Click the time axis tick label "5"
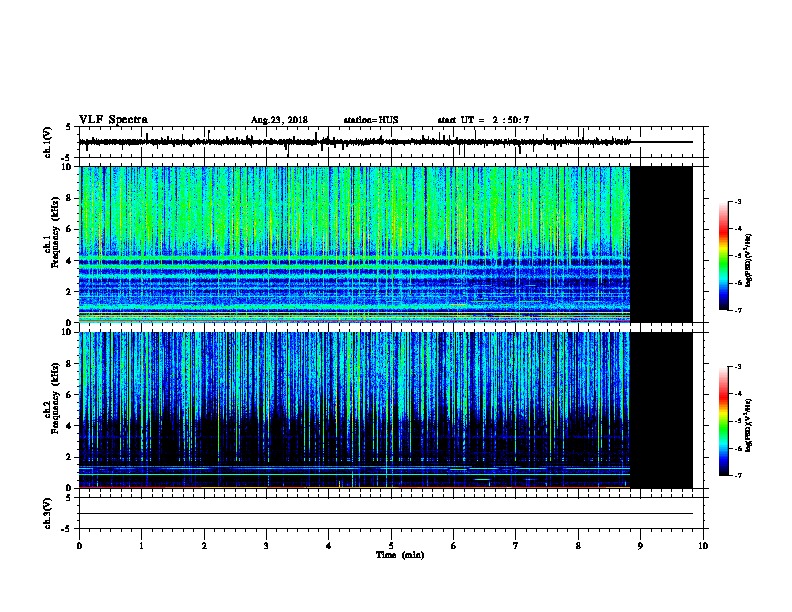Viewport: 792px width, 612px height. [391, 546]
